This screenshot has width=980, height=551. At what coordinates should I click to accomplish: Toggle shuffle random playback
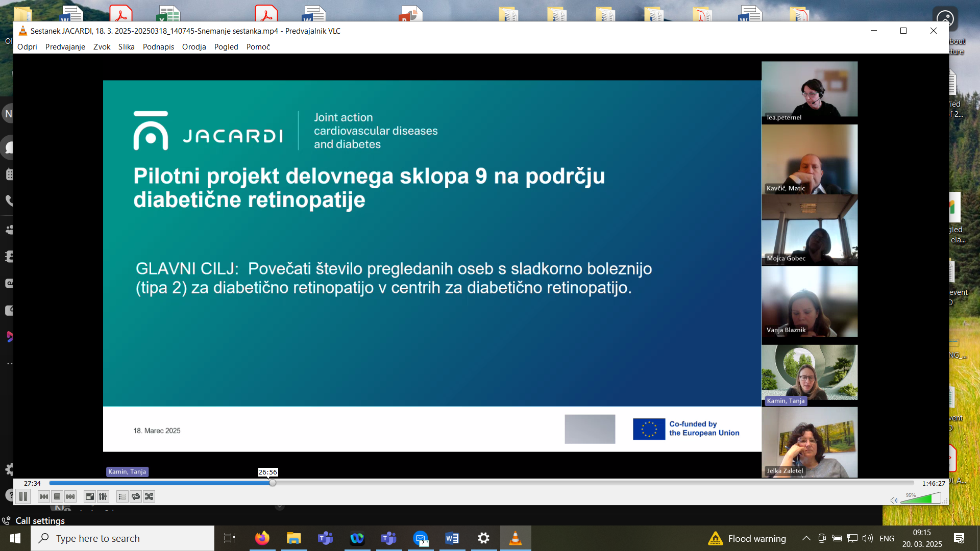(149, 496)
